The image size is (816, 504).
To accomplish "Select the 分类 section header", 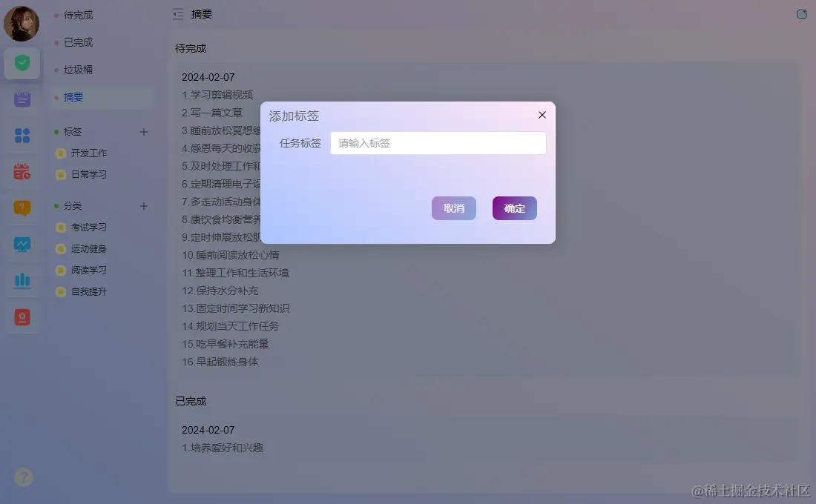I will [73, 206].
